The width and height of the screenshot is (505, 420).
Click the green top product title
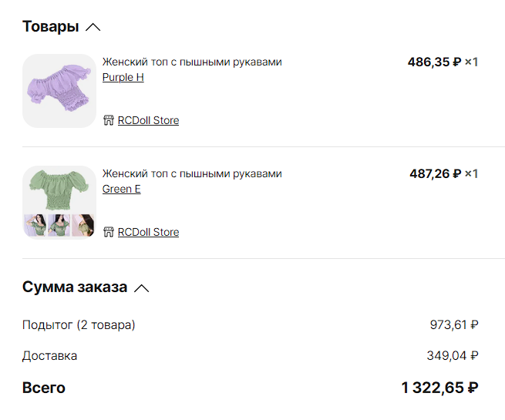(192, 173)
